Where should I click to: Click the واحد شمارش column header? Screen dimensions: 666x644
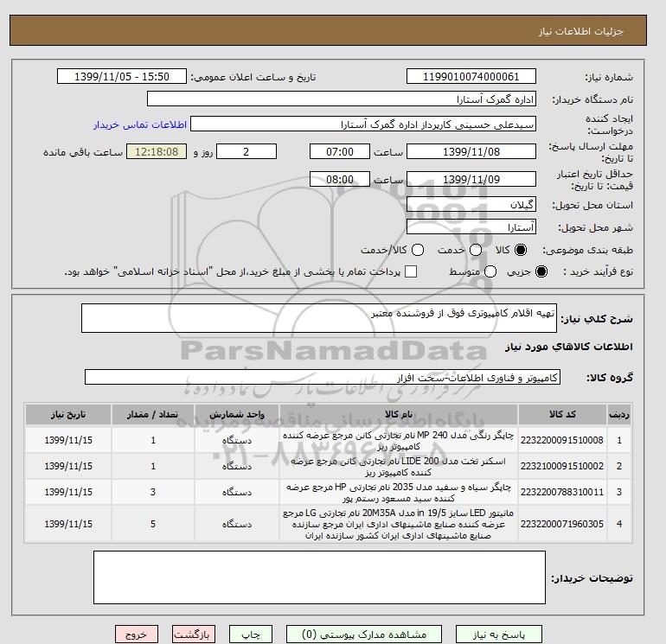tap(237, 414)
